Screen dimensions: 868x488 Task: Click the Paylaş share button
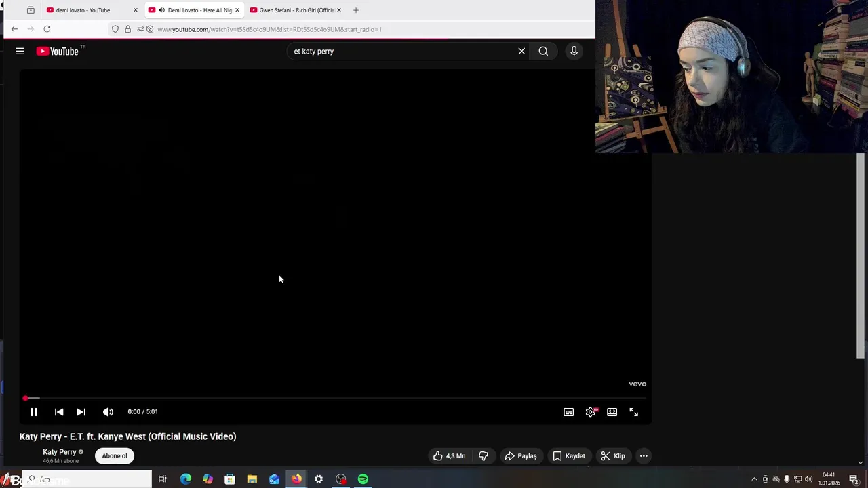click(520, 455)
